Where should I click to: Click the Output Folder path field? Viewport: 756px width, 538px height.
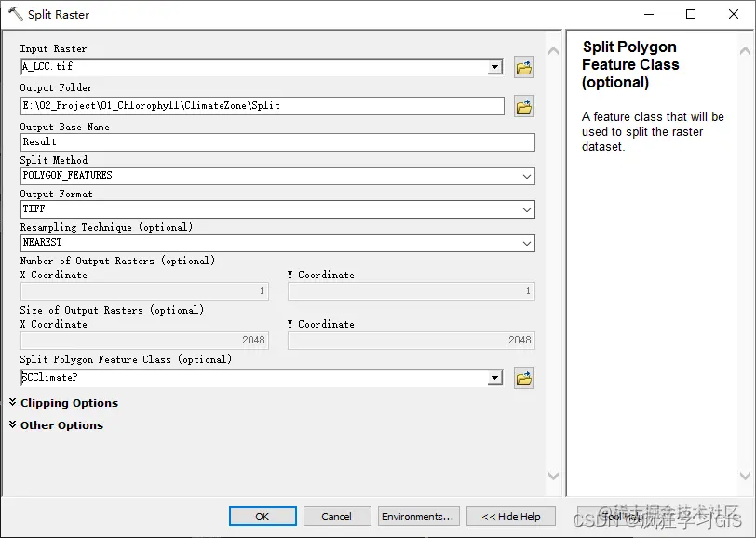(x=263, y=106)
